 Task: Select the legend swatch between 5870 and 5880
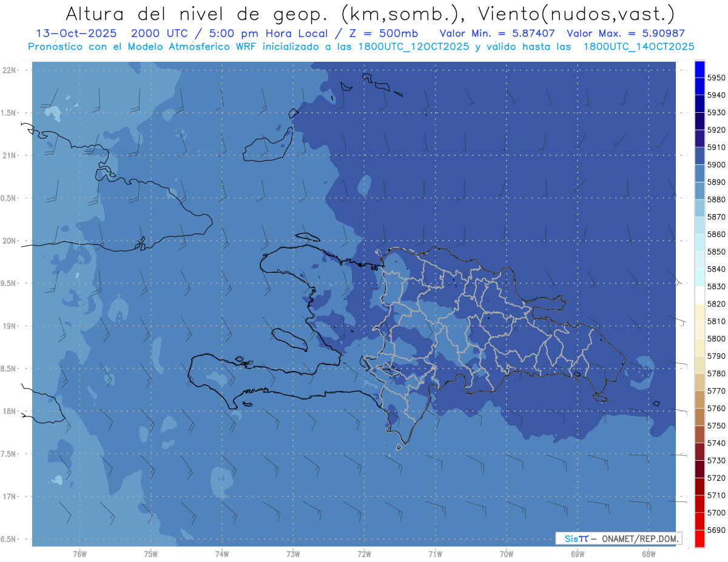(699, 208)
